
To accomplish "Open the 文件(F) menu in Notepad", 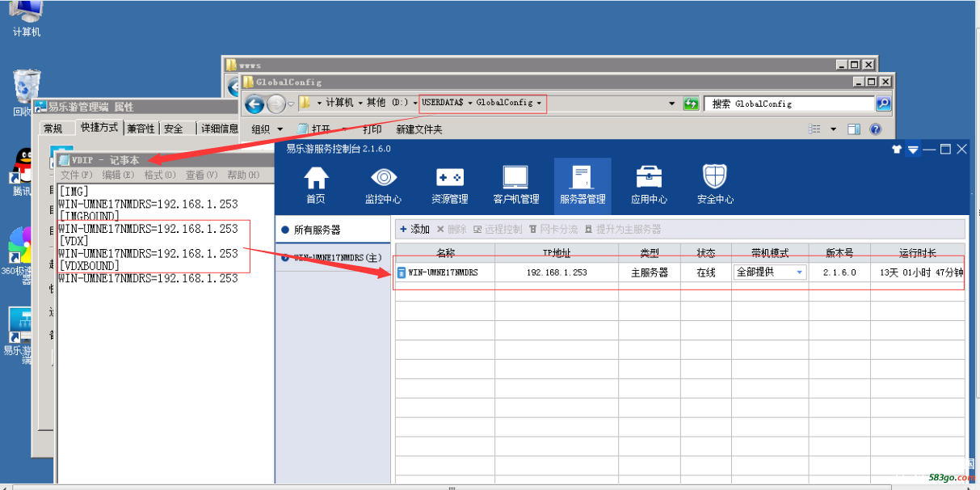I will click(77, 175).
